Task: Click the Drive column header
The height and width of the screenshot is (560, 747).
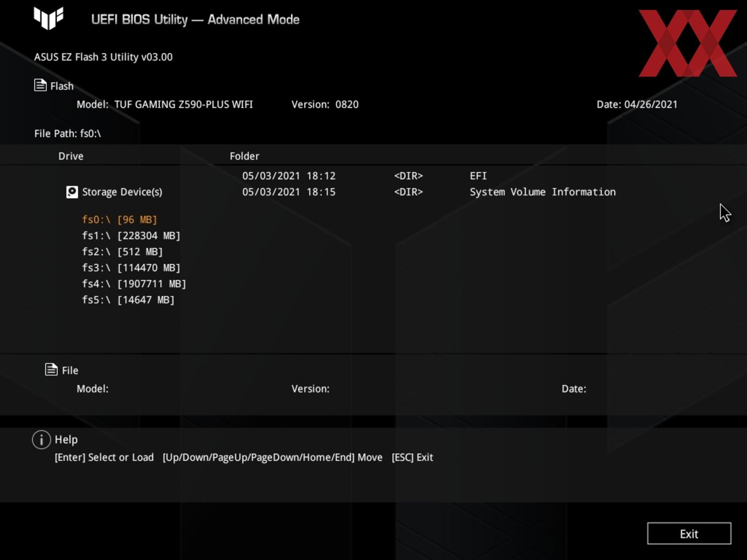Action: (71, 156)
